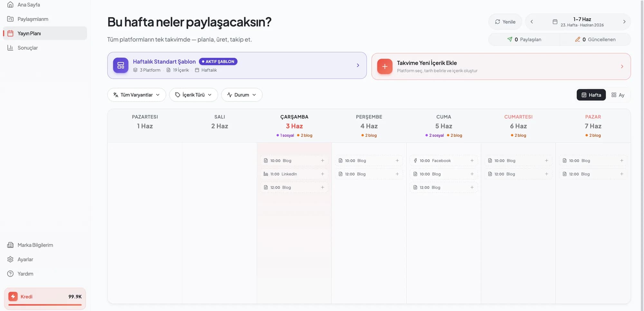The height and width of the screenshot is (311, 644).
Task: Click the purple Haftalık Standart Şablon template icon
Action: (x=121, y=65)
